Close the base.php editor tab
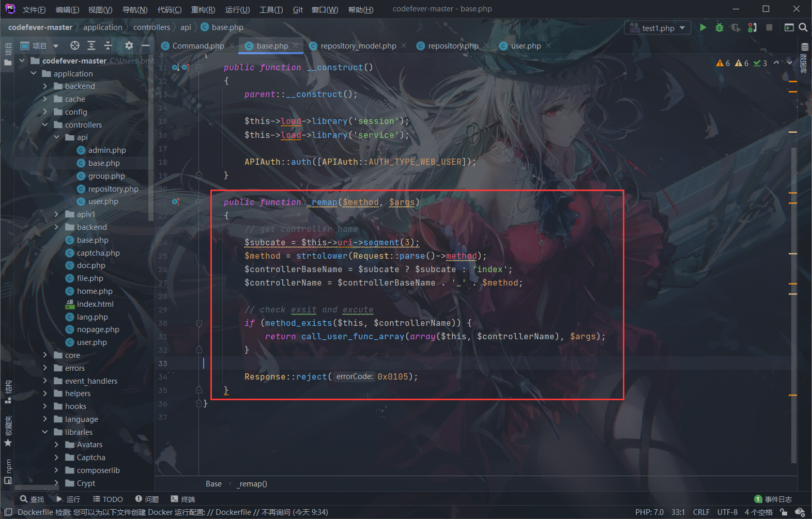 click(296, 45)
